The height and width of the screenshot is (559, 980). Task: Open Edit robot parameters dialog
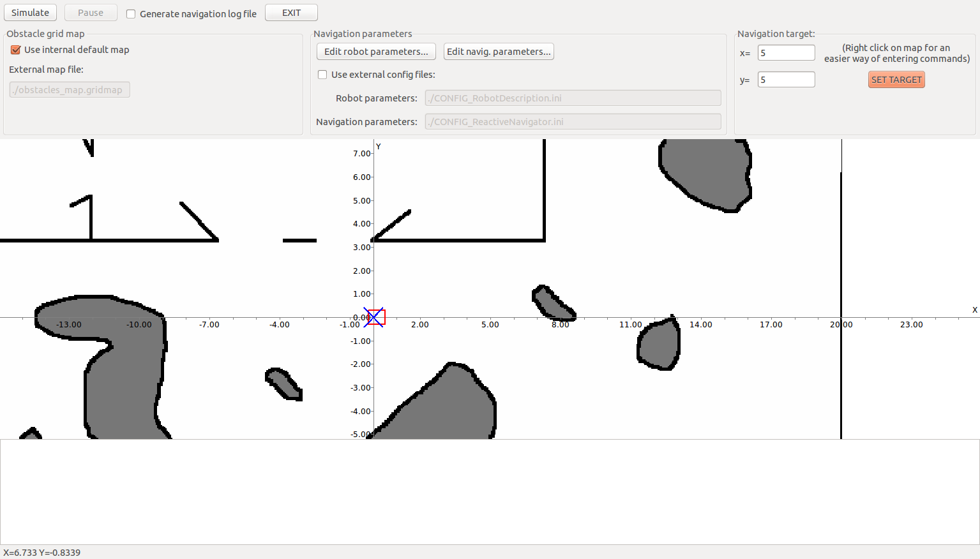[376, 52]
